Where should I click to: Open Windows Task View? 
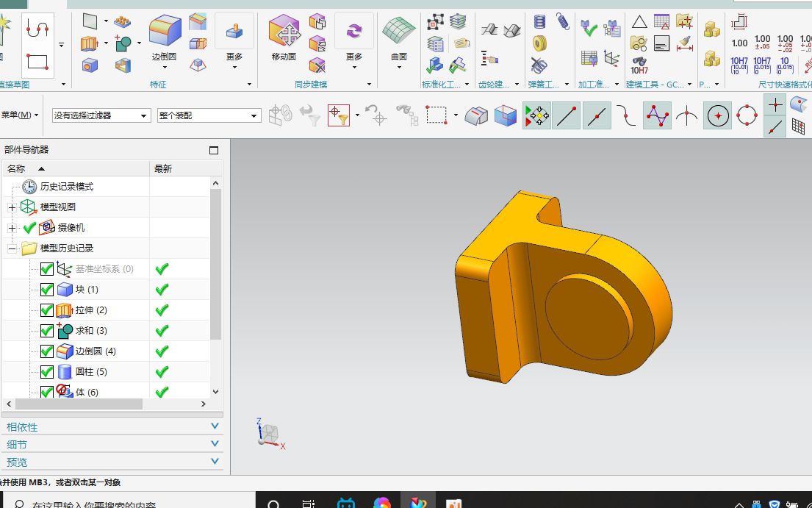pos(308,504)
